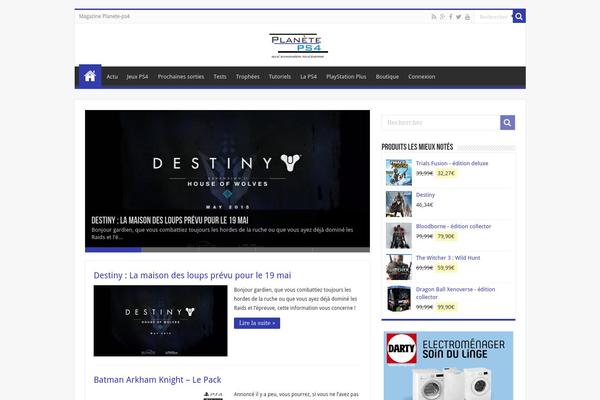The image size is (600, 400).
Task: Open the Actu menu item
Action: [112, 77]
